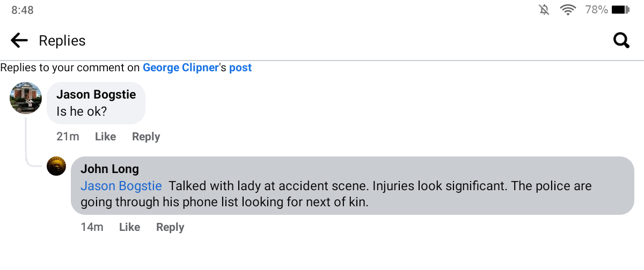Screen dimensions: 644x270
Task: Open John Long's profile picture
Action: (56, 166)
